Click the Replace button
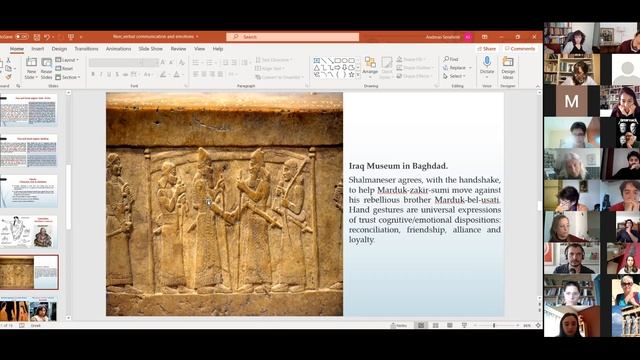Screen dimensions: 640x360 457,68
